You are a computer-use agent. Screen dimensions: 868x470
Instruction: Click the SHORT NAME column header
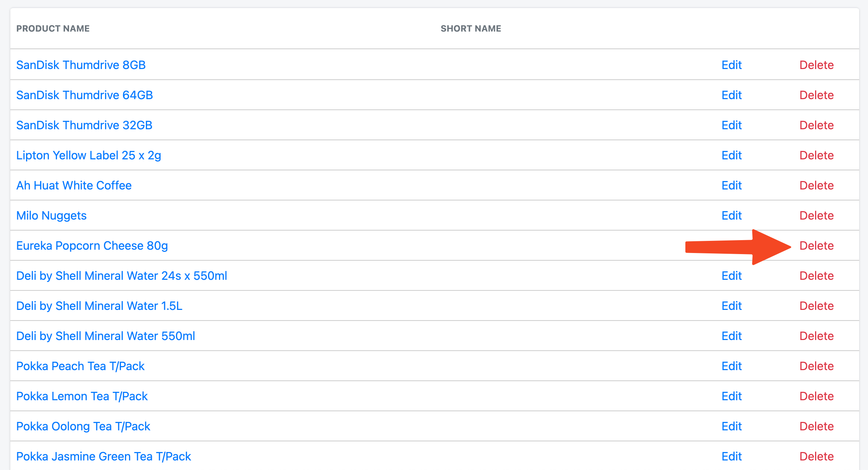click(471, 29)
